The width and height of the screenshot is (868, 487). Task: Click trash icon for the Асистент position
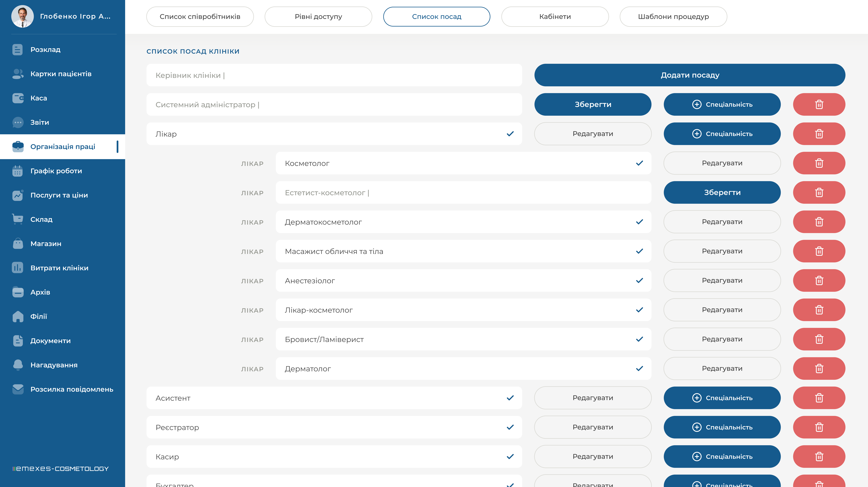pyautogui.click(x=819, y=398)
